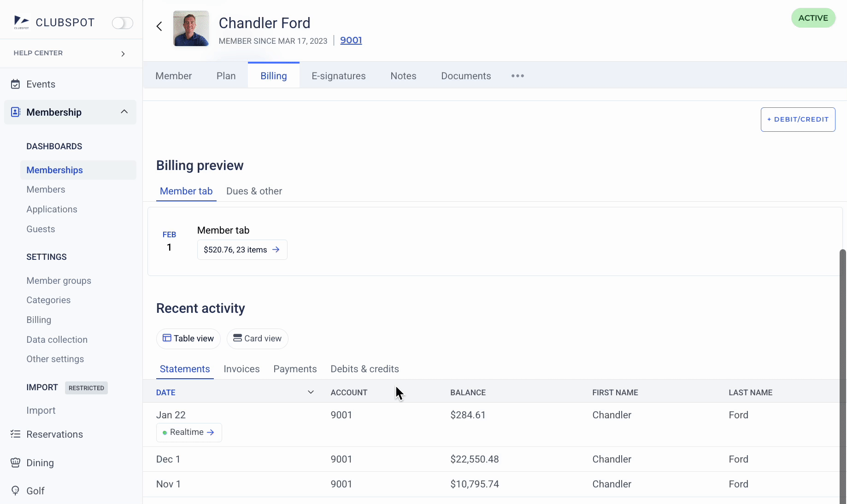This screenshot has height=504, width=847.
Task: Click the Reservations list icon
Action: 16,434
